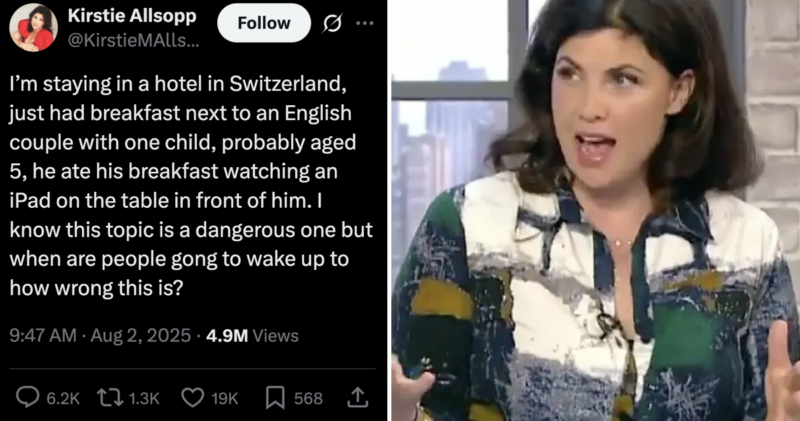Open the Grok slashed-circle icon beside Follow

pos(332,23)
